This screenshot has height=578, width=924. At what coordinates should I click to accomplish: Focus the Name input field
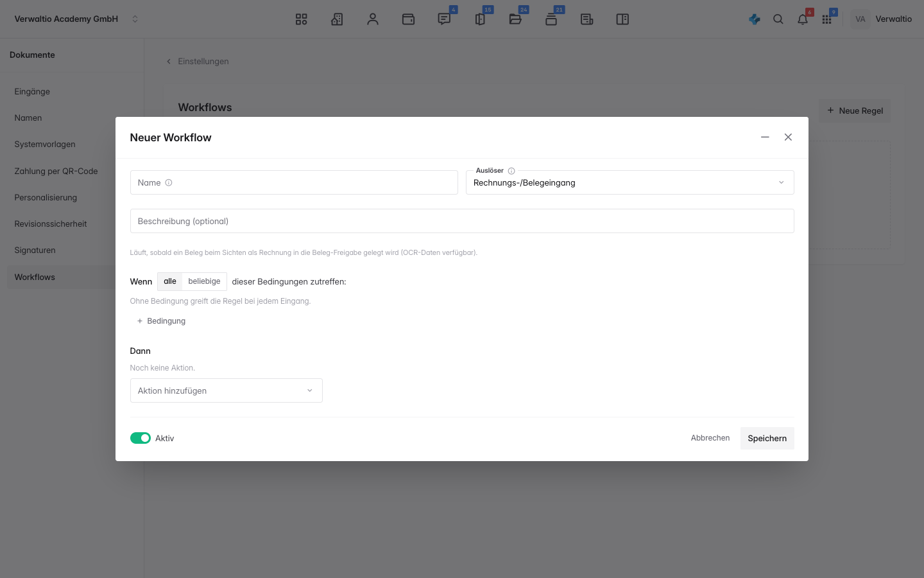294,182
